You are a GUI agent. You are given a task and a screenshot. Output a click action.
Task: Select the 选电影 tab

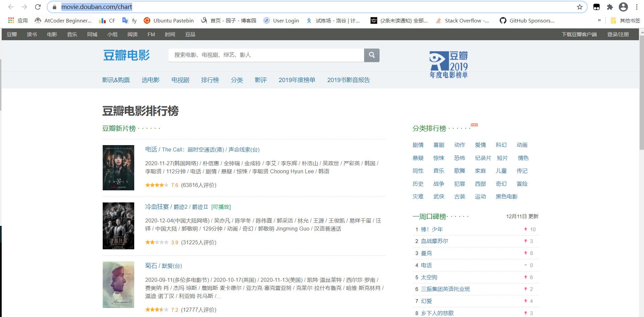pyautogui.click(x=151, y=80)
